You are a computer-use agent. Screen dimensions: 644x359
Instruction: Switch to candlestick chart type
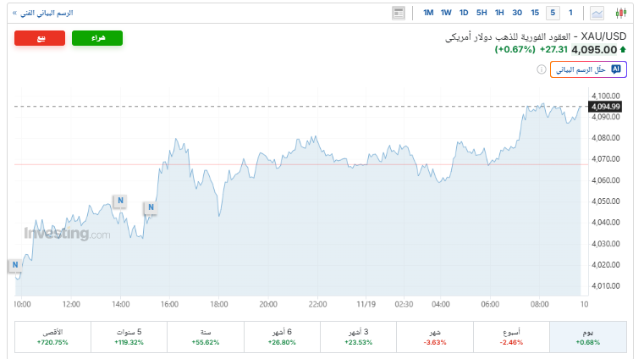[x=620, y=13]
